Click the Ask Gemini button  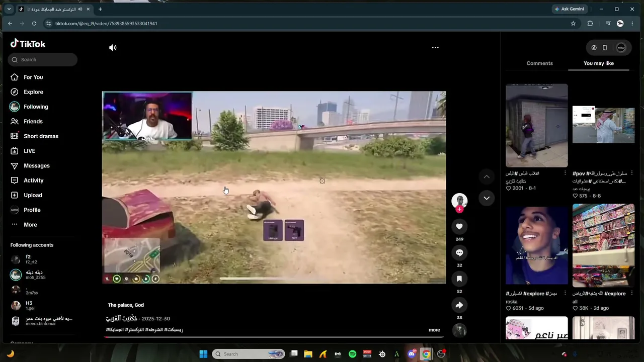coord(569,9)
